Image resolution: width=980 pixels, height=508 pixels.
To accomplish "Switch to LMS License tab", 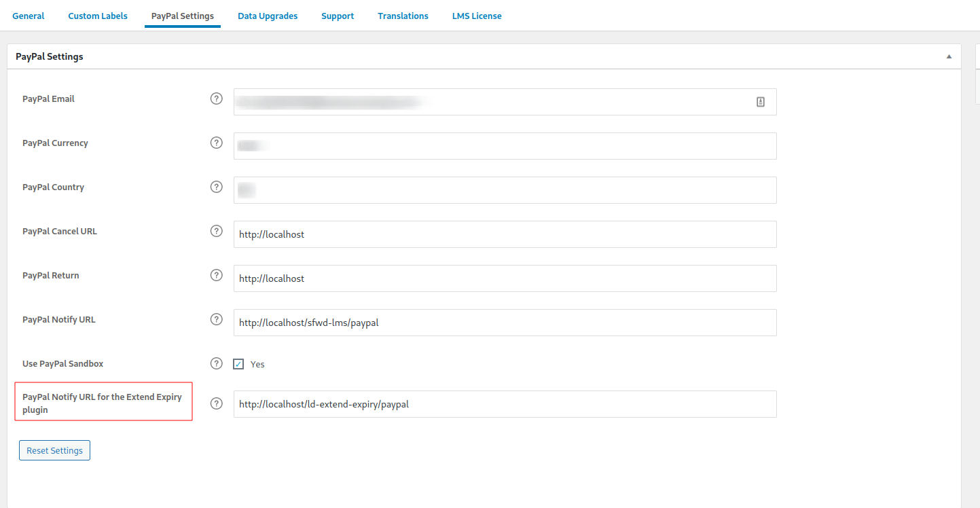I will (477, 16).
